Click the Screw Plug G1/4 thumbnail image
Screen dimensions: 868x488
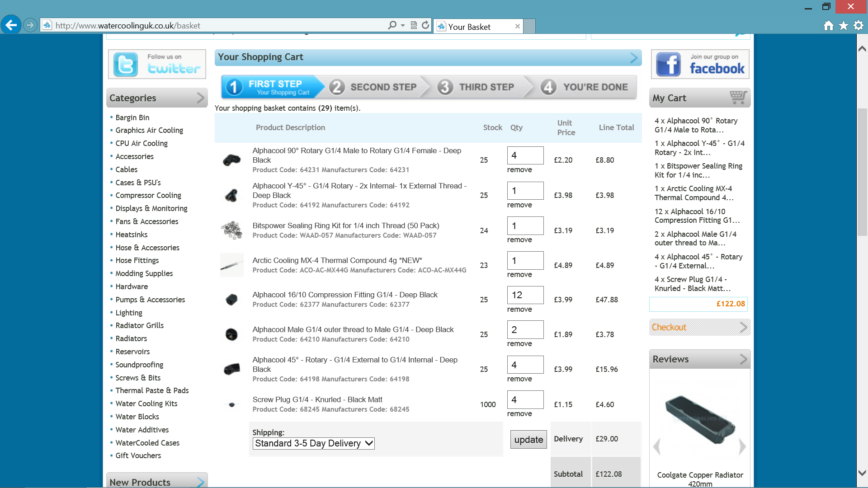click(231, 404)
